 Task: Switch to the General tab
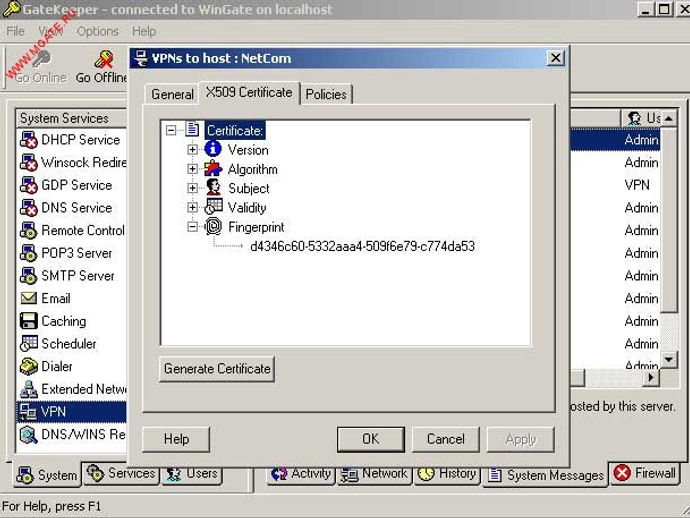172,94
